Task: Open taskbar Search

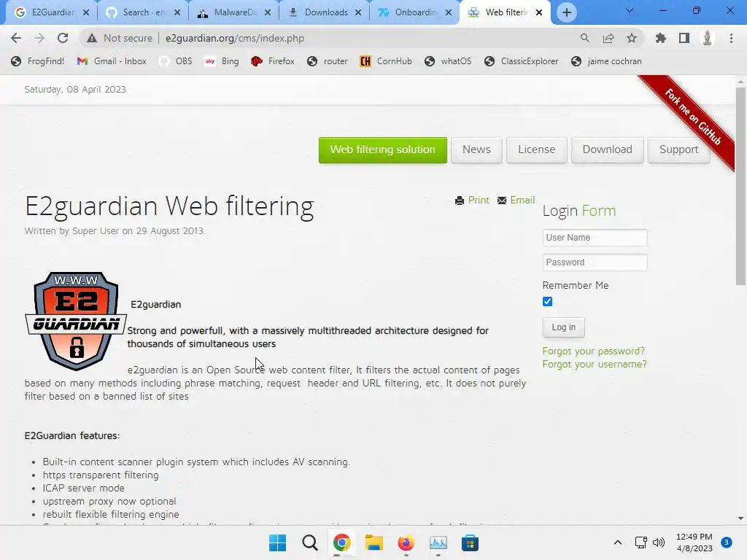Action: (309, 542)
